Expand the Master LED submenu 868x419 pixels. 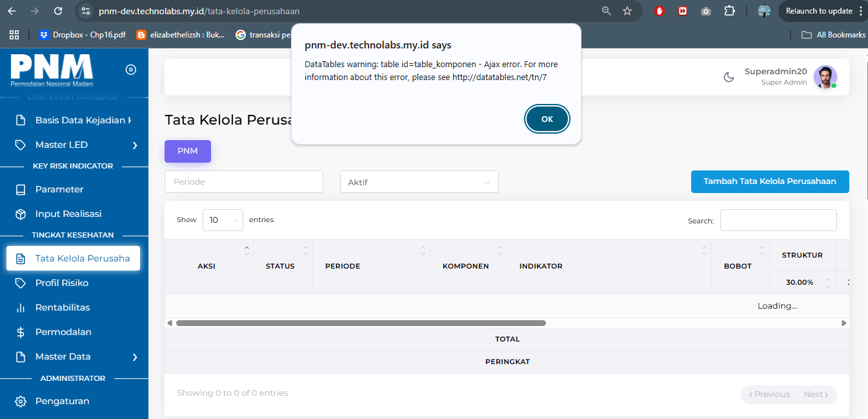click(135, 145)
